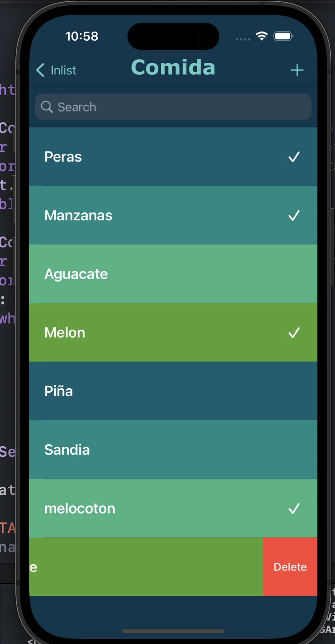Toggle the Melon checkmark off
This screenshot has width=335, height=644.
pos(294,333)
